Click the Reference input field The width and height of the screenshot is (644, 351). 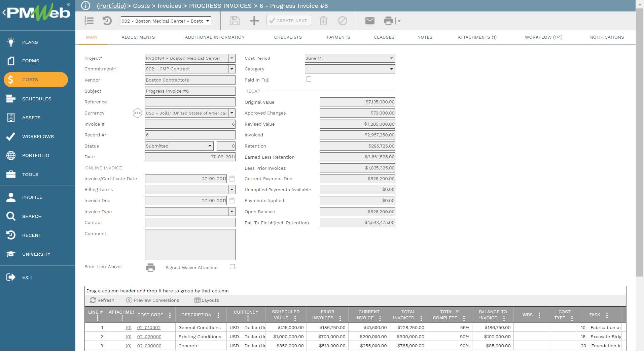(x=190, y=102)
